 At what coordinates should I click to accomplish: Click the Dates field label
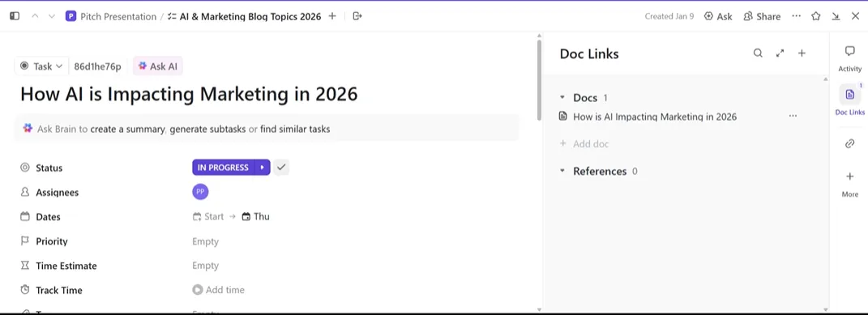point(48,217)
